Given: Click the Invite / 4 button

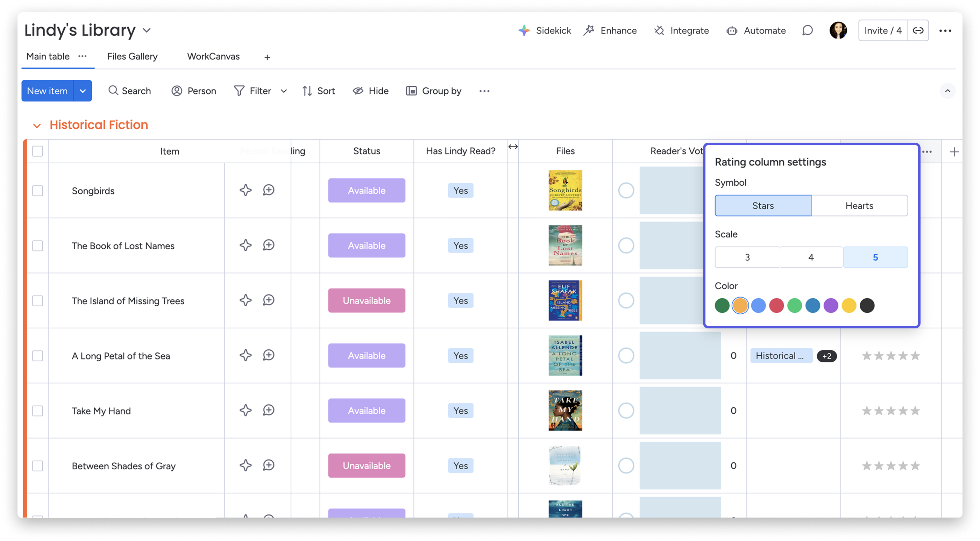Looking at the screenshot, I should (883, 30).
